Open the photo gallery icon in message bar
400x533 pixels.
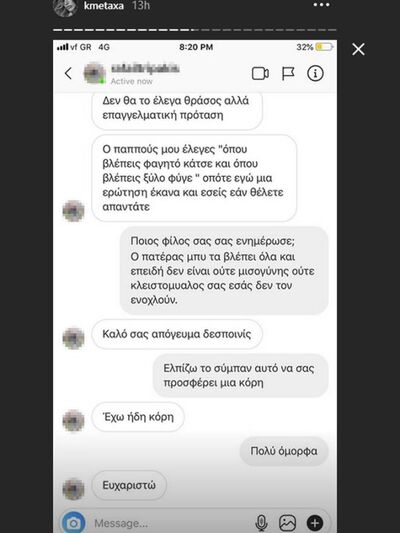click(x=288, y=523)
